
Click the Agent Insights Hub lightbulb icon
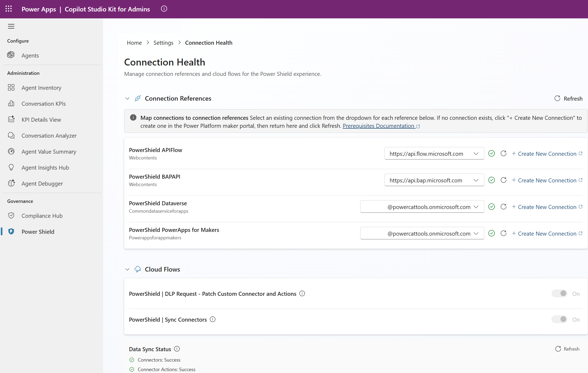[11, 167]
